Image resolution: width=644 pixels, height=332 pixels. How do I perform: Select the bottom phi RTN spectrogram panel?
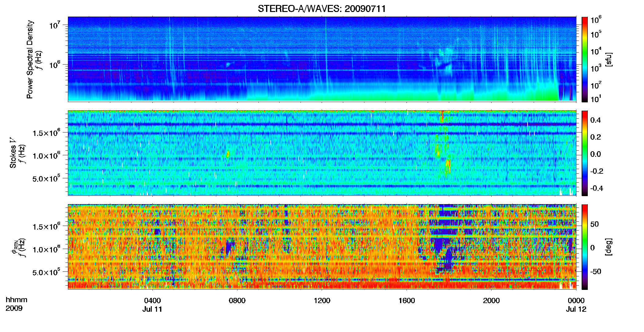point(322,247)
